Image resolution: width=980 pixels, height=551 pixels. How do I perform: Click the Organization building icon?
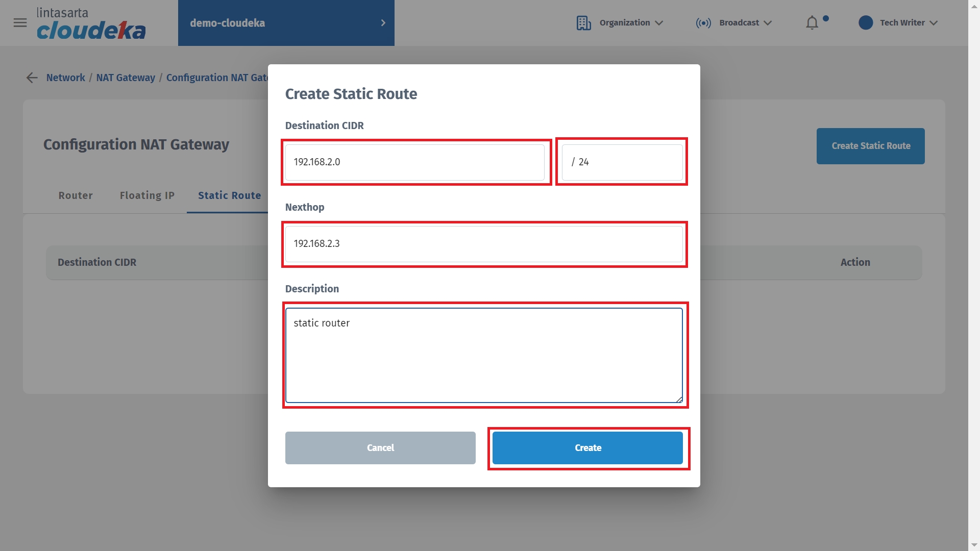click(x=583, y=23)
